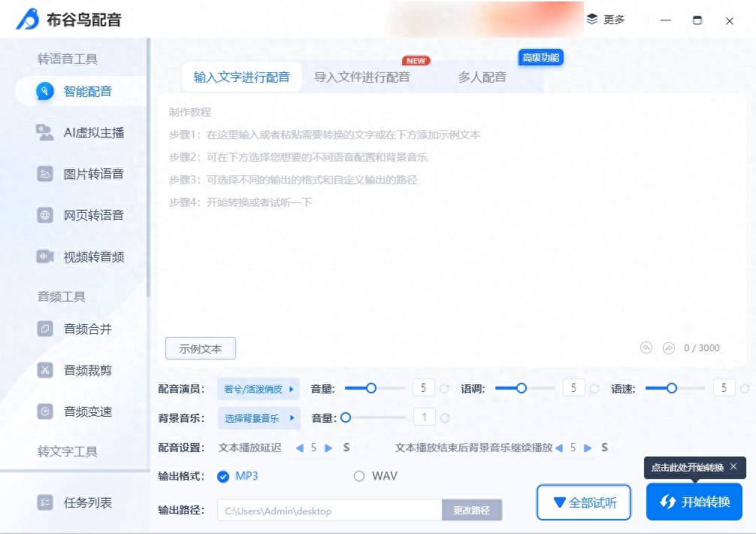
Task: Click the 语速 value box
Action: [724, 388]
